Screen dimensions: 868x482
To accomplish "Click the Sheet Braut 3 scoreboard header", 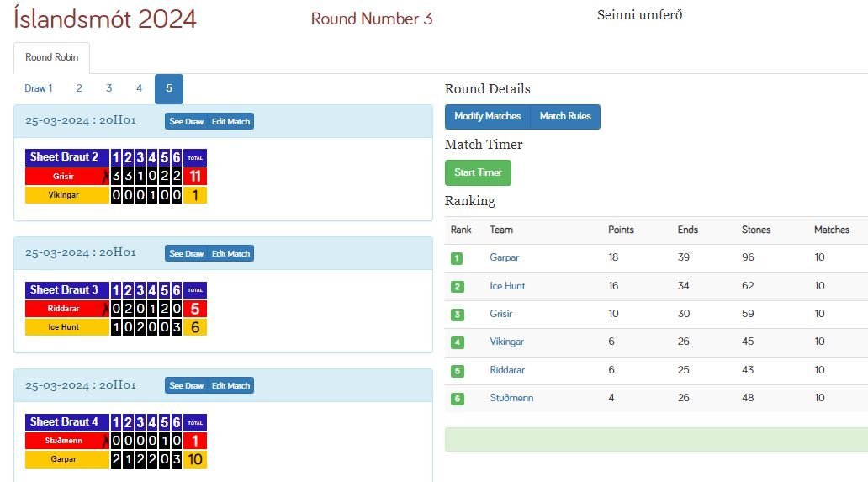I will [x=67, y=290].
